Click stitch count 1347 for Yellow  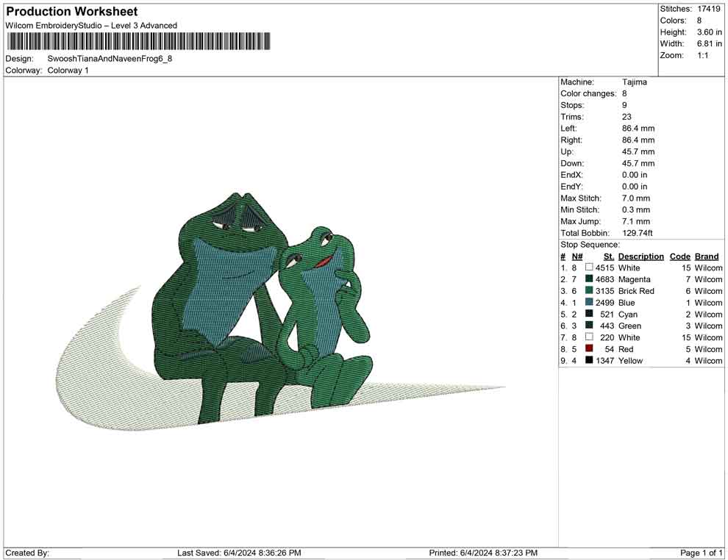tap(604, 361)
